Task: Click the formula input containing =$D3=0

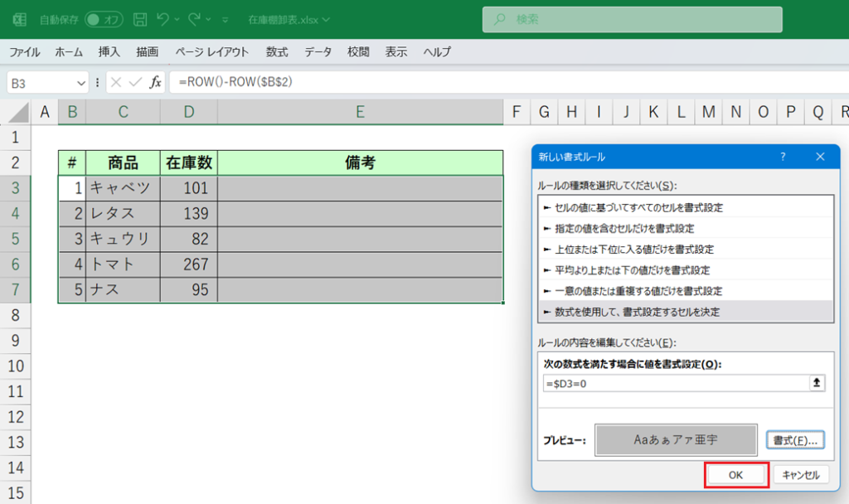Action: [677, 383]
